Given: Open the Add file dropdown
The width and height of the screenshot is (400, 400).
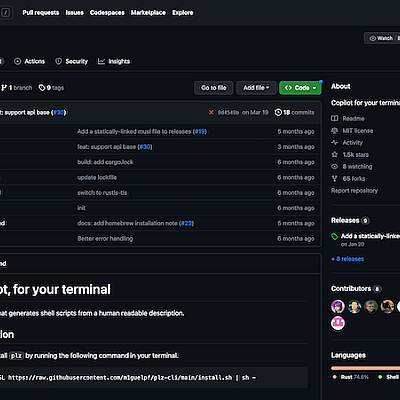Looking at the screenshot, I should [256, 88].
